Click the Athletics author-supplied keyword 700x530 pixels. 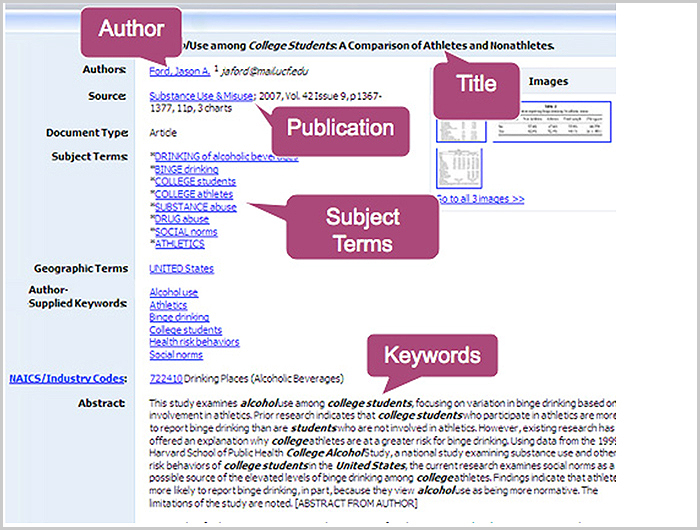tap(168, 305)
